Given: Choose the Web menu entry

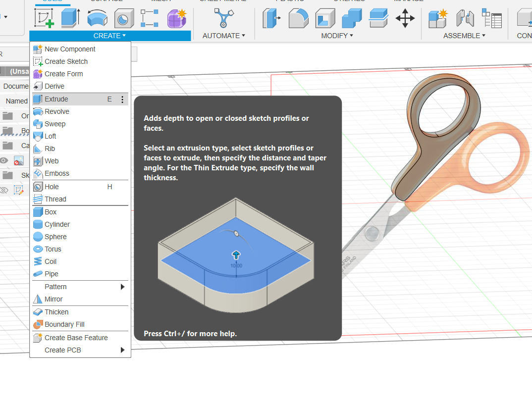Looking at the screenshot, I should (x=80, y=161).
